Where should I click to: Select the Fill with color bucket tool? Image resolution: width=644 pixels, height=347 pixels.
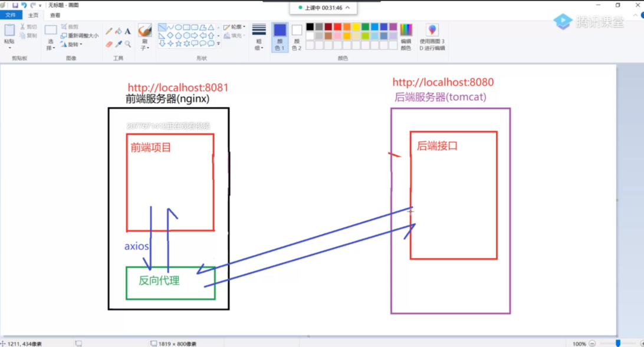click(118, 31)
